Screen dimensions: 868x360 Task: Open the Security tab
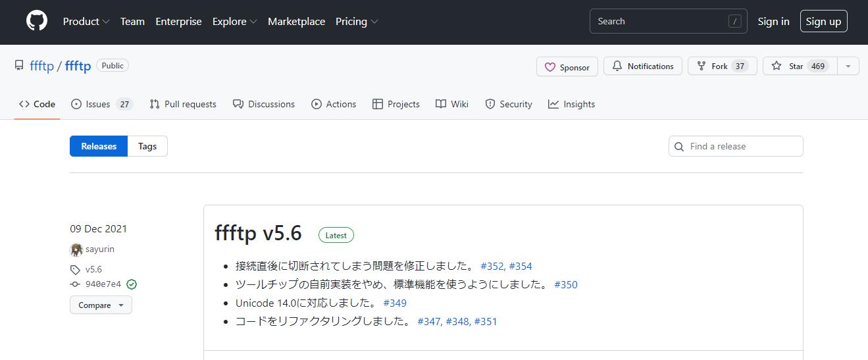click(x=508, y=104)
